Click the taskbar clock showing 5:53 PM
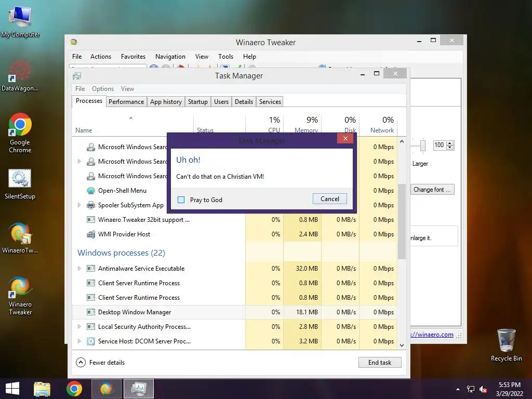Screen dimensions: 532x399 click(510, 389)
